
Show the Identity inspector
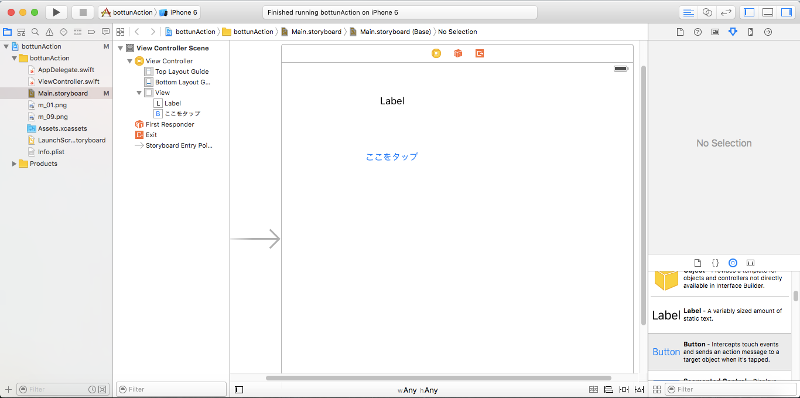[715, 32]
